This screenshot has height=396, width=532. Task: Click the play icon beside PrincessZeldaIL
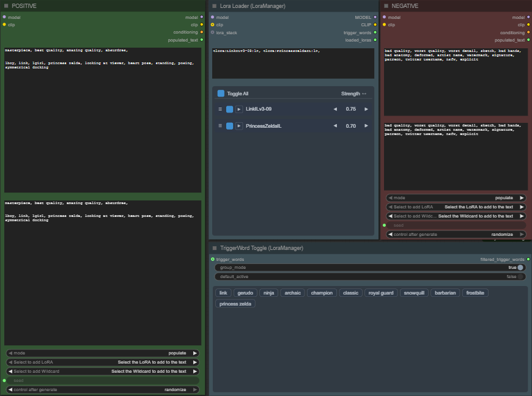point(239,126)
